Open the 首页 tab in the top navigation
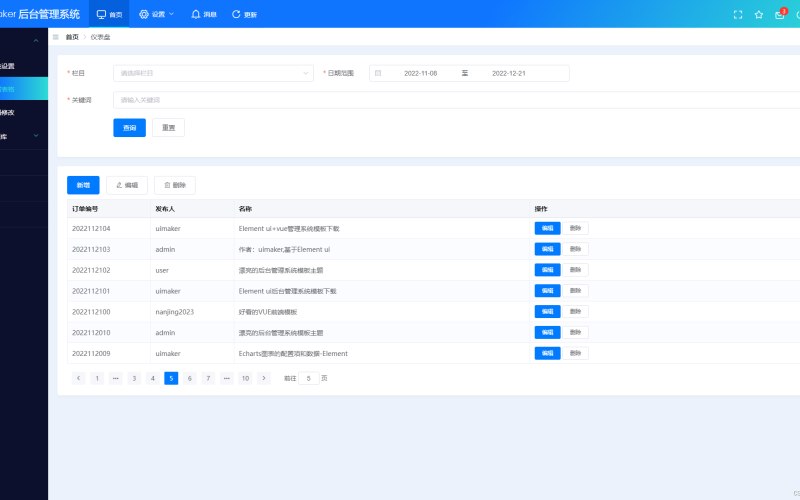Screen dimensions: 800x500 point(109,14)
